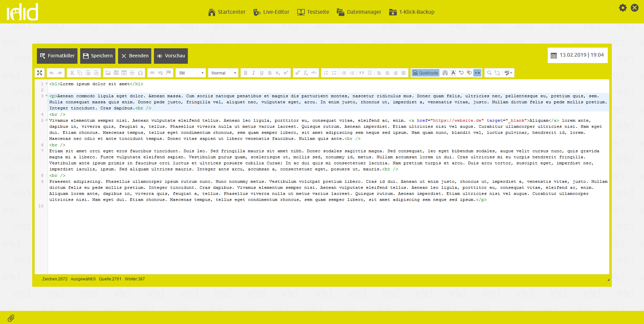Maximize the editor with the fullscreen icon
644x324 pixels.
pyautogui.click(x=40, y=73)
